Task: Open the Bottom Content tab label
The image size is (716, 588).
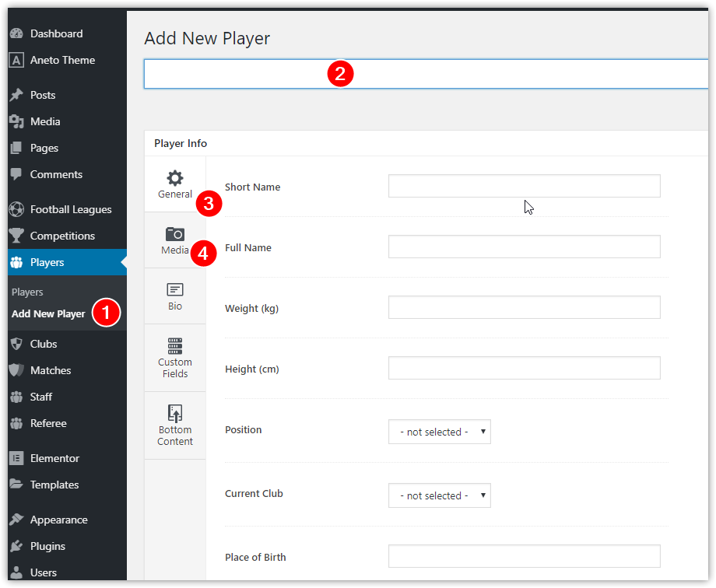Action: [x=175, y=436]
